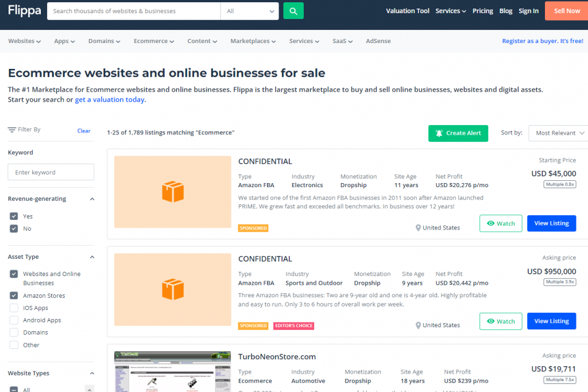Enable the iOS Apps checkbox
The image size is (588, 392).
tap(14, 308)
